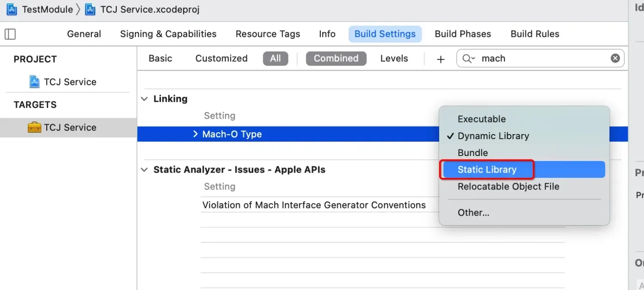This screenshot has width=644, height=290.
Task: Collapse Static Analyzer - Issues - Apple APIs section
Action: pyautogui.click(x=144, y=170)
